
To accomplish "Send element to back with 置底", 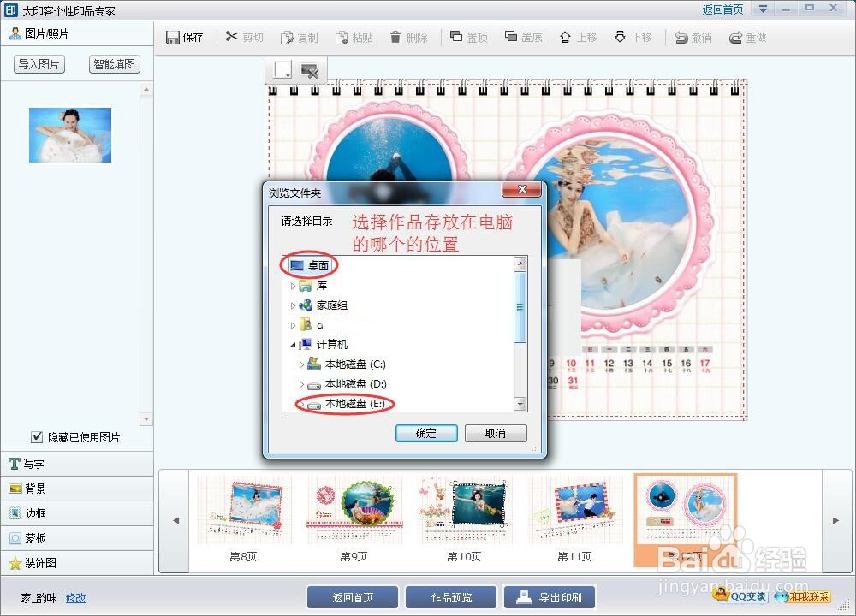I will pyautogui.click(x=523, y=37).
